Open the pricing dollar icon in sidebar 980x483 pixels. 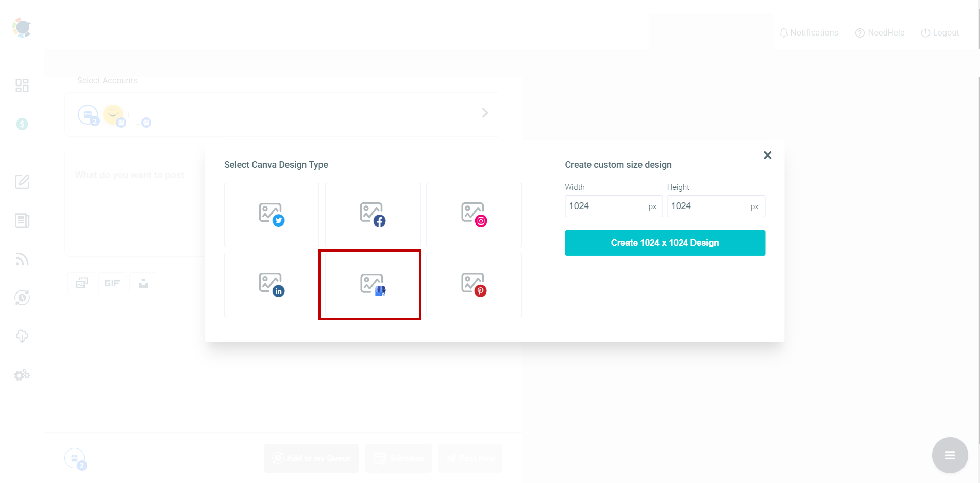coord(22,124)
